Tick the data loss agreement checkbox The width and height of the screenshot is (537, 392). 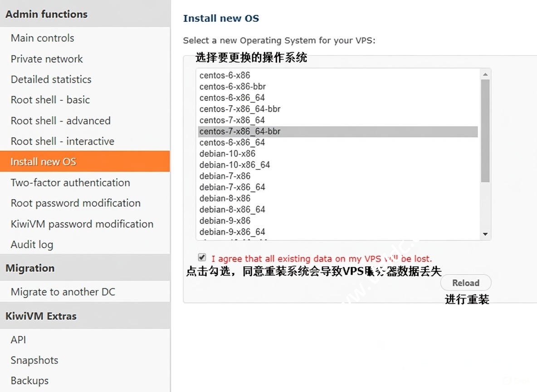pyautogui.click(x=202, y=258)
